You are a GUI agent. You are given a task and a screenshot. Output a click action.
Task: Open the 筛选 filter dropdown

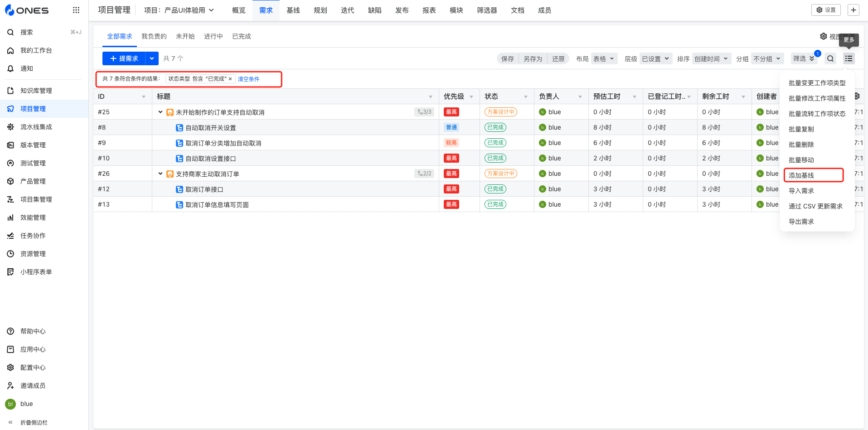coord(804,58)
